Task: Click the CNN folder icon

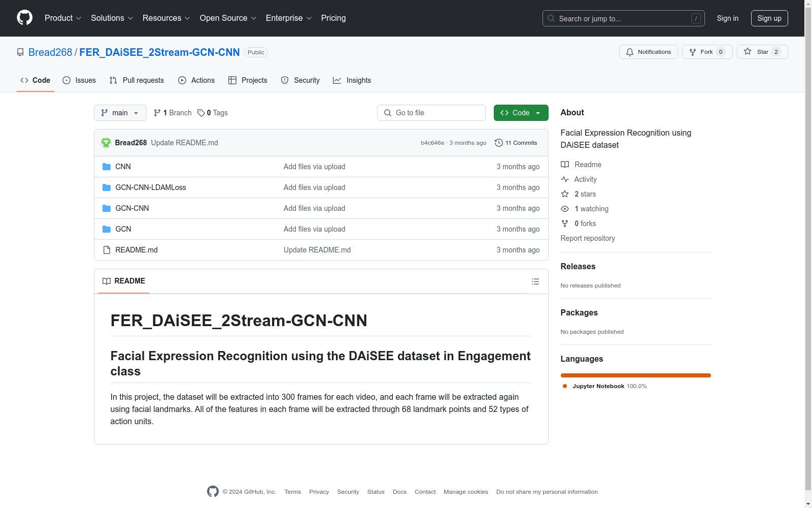Action: coord(107,167)
